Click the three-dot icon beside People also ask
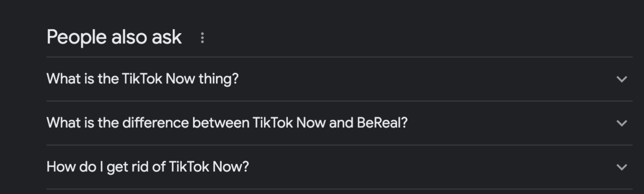Image resolution: width=644 pixels, height=194 pixels. 202,38
